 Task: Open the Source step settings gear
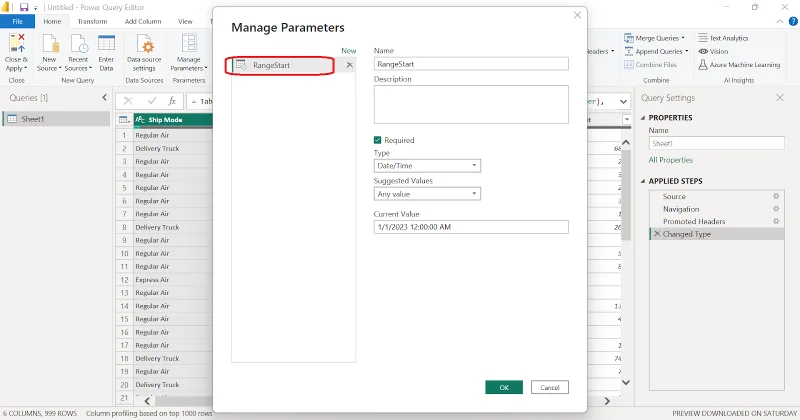click(776, 196)
